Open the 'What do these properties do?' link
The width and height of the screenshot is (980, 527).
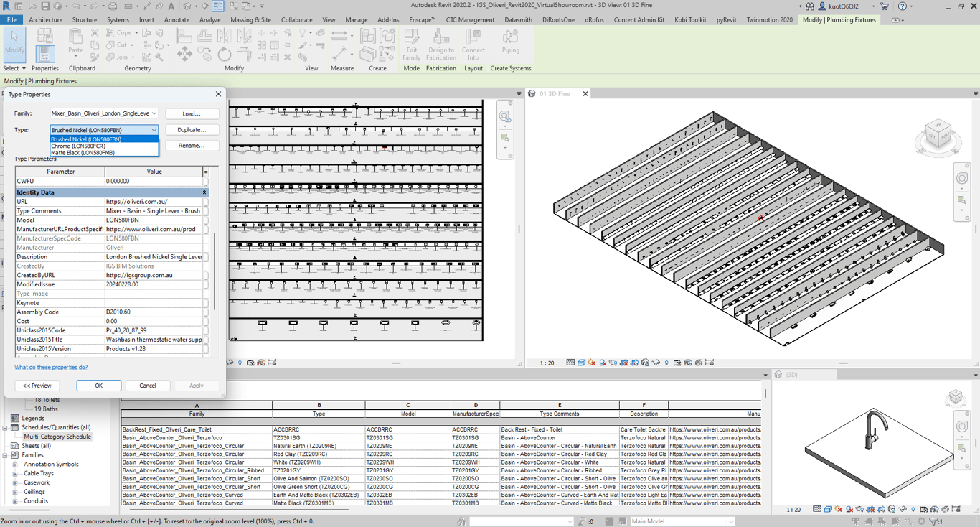51,368
